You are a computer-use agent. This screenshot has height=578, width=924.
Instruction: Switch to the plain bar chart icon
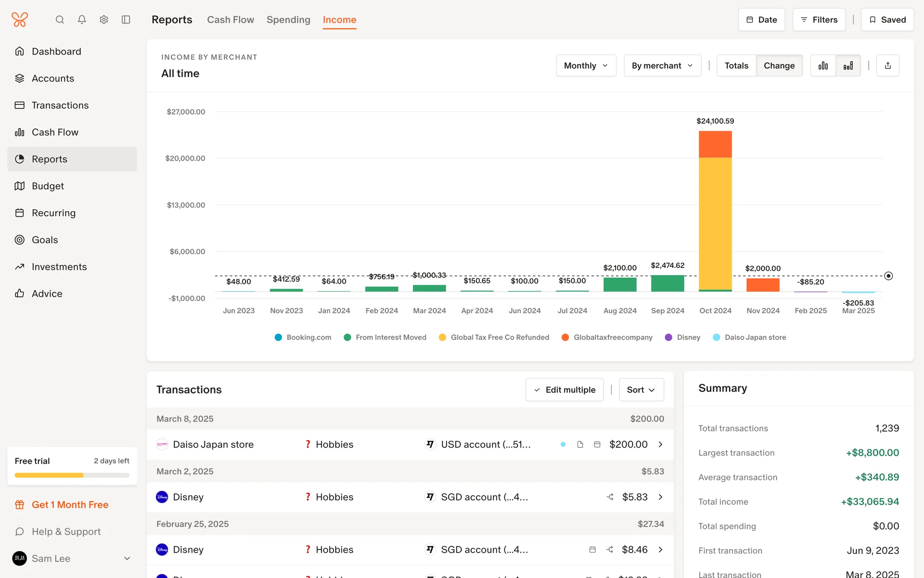tap(823, 66)
